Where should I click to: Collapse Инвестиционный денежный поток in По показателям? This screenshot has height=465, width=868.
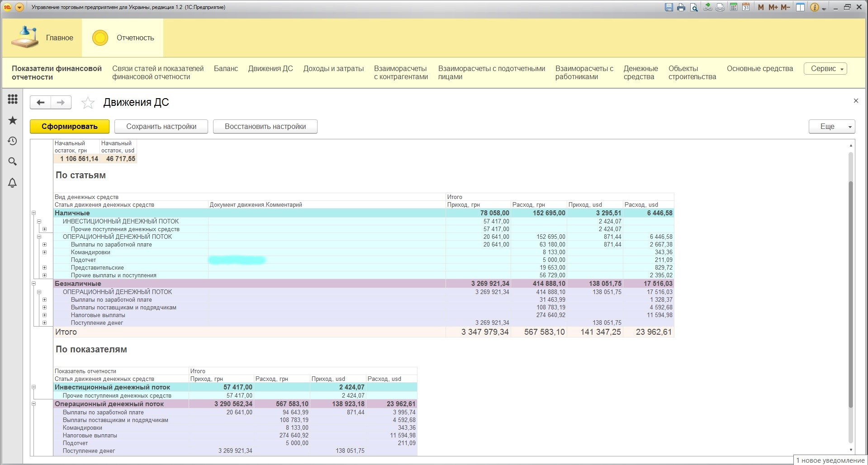point(33,387)
